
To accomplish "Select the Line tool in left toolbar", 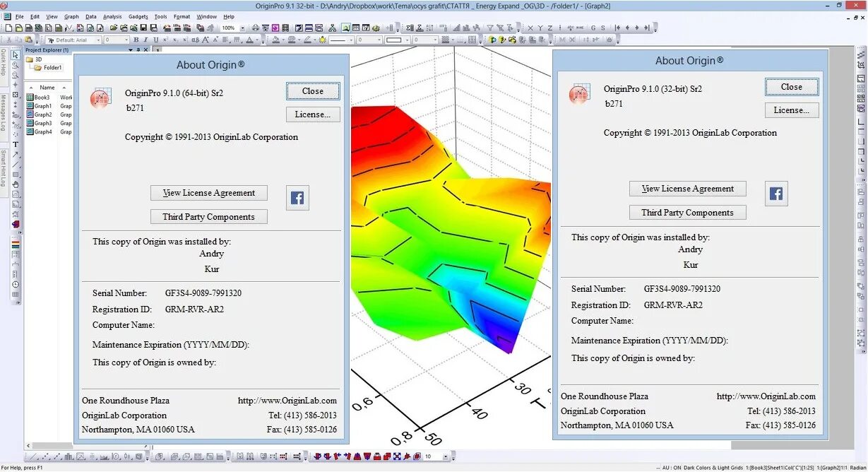I will [x=16, y=164].
